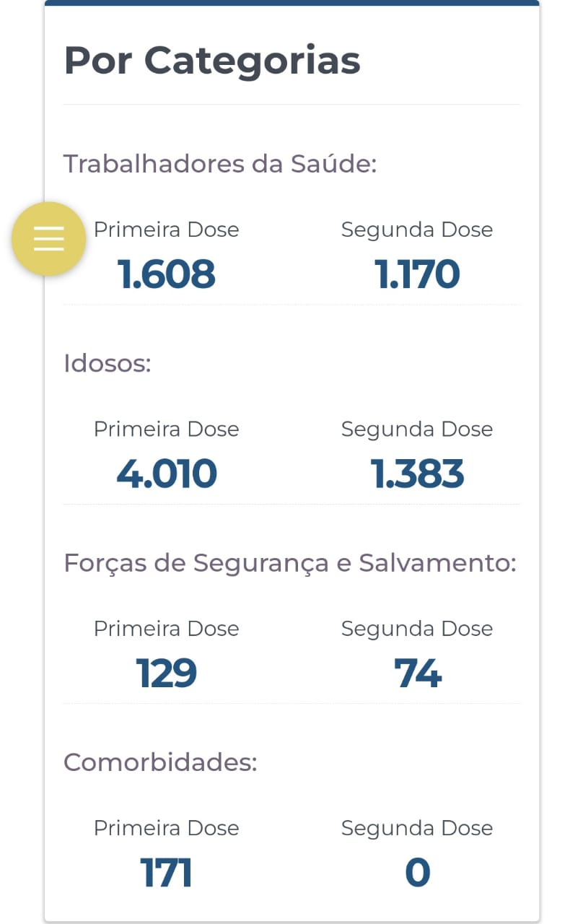Click Primeira Dose label under Idosos
The height and width of the screenshot is (924, 583).
pos(167,429)
